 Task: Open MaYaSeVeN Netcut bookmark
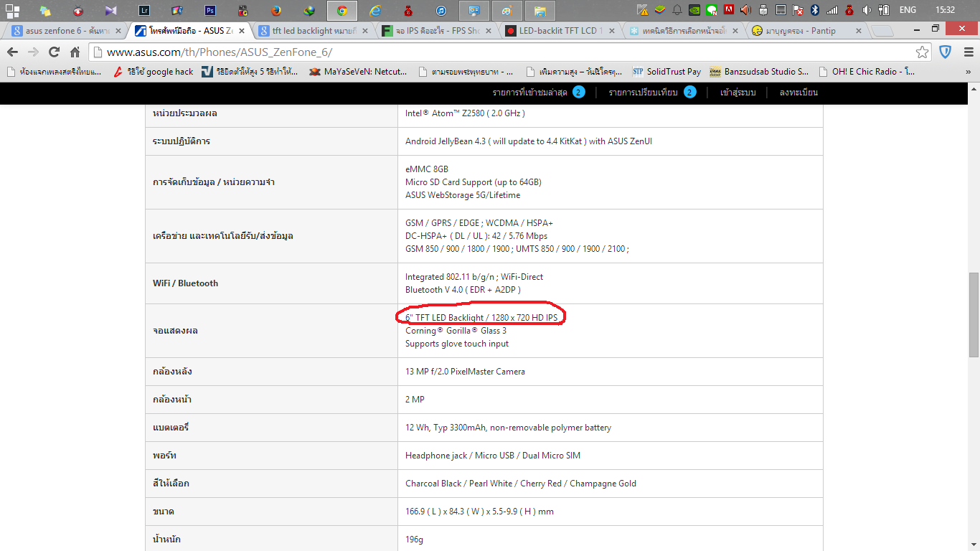pyautogui.click(x=357, y=72)
